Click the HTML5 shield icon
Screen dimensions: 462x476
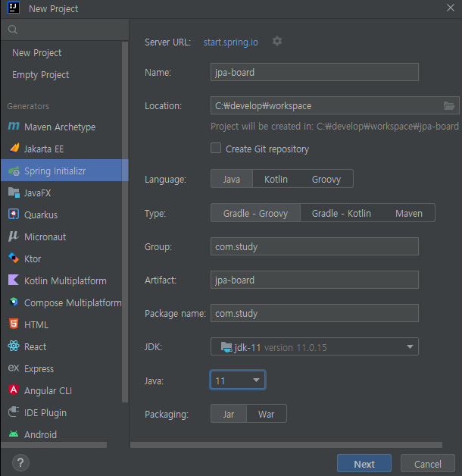pos(14,324)
